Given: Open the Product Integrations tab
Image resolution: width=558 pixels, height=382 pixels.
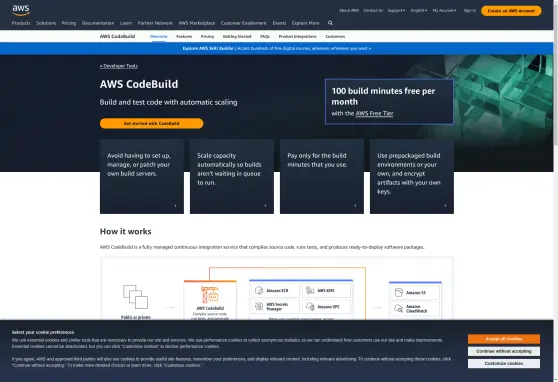Looking at the screenshot, I should click(x=298, y=36).
